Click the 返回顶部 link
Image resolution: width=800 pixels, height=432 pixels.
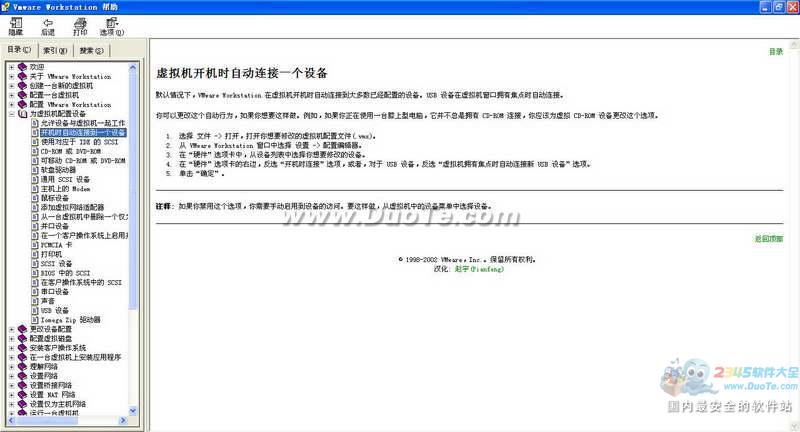coord(769,239)
